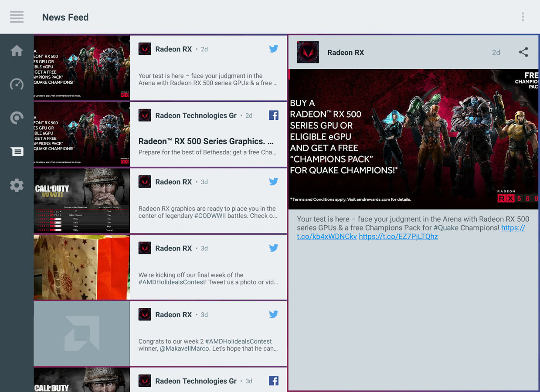Click the News Feed title

[65, 17]
